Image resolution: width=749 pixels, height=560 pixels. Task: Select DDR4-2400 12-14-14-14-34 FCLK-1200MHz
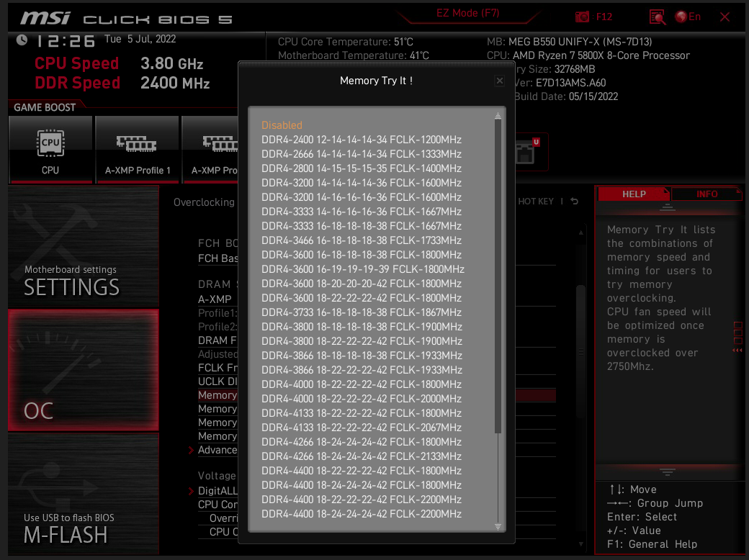[x=362, y=140]
